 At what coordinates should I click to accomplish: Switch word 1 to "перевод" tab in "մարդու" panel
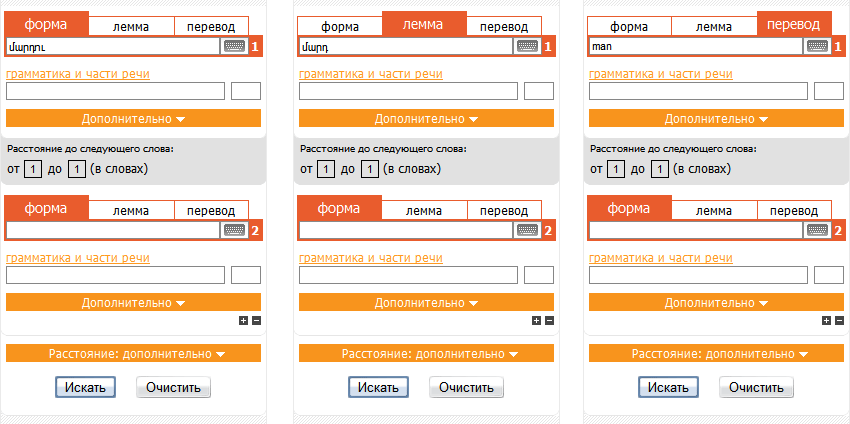pyautogui.click(x=211, y=27)
